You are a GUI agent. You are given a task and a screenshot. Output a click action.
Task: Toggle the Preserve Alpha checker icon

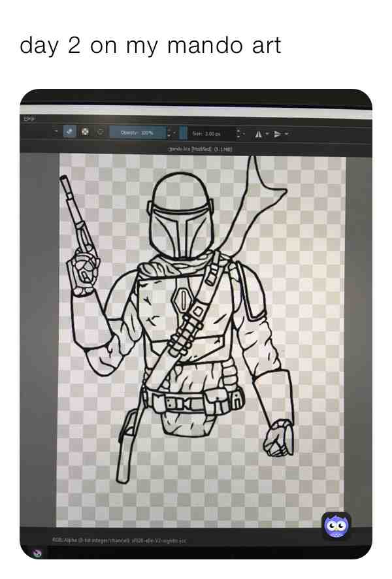pyautogui.click(x=85, y=131)
